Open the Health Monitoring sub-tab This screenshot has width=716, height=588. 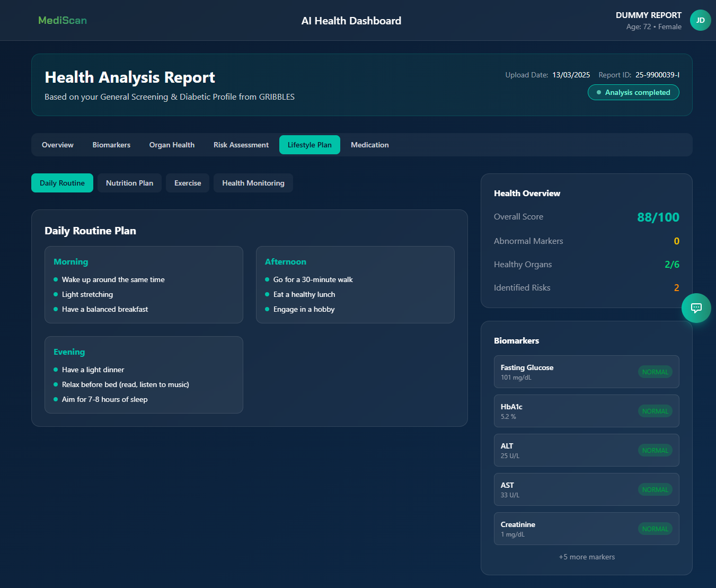[253, 183]
